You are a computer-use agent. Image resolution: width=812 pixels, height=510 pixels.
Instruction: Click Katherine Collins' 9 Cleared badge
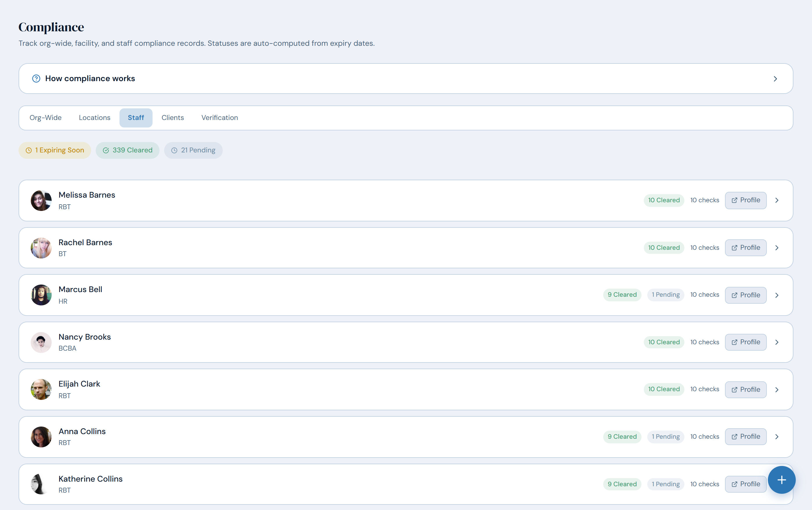(x=622, y=484)
